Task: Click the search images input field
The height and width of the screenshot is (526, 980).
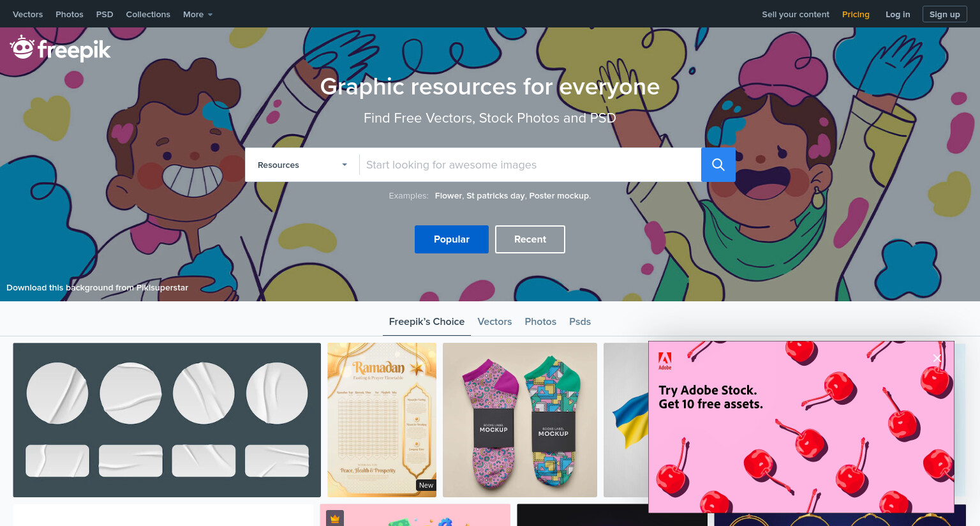Action: click(530, 165)
